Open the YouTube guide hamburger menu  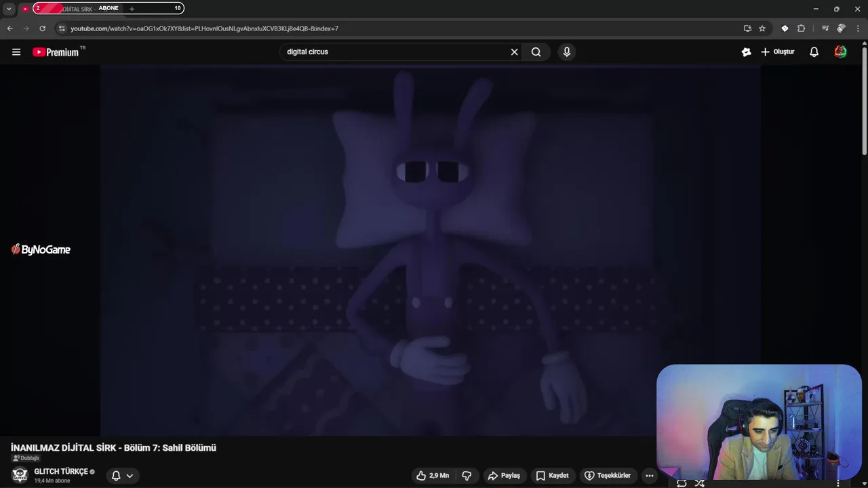16,52
